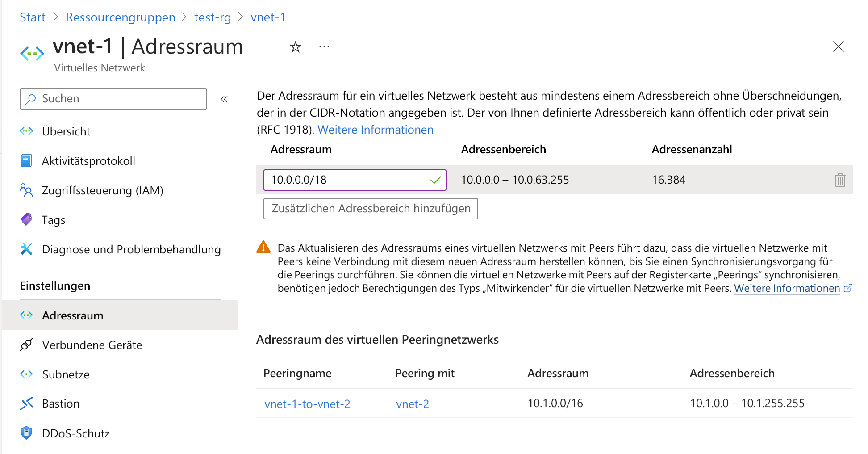Click the virtual network icon beside the title
The width and height of the screenshot is (868, 454).
(32, 54)
